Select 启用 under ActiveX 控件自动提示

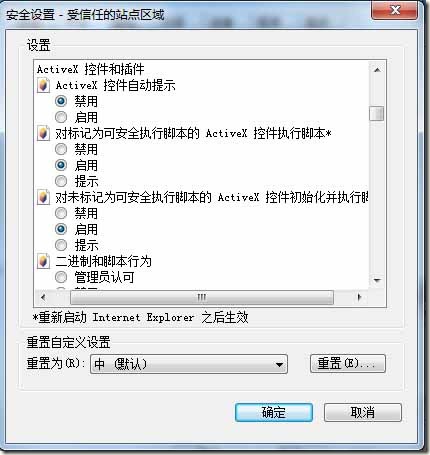click(61, 117)
